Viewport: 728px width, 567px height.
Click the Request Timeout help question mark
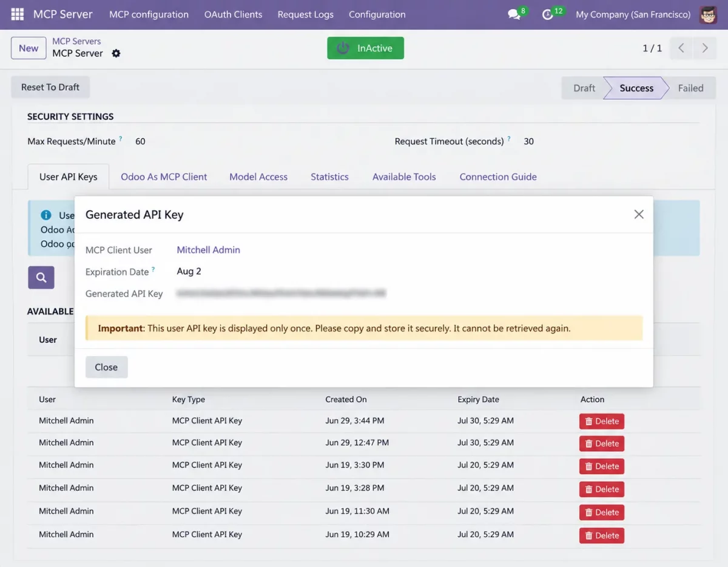509,138
